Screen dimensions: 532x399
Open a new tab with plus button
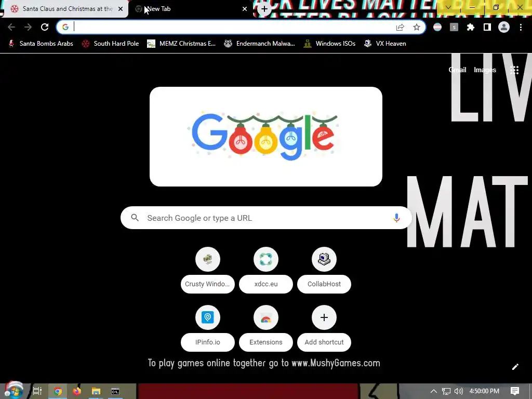[x=264, y=9]
